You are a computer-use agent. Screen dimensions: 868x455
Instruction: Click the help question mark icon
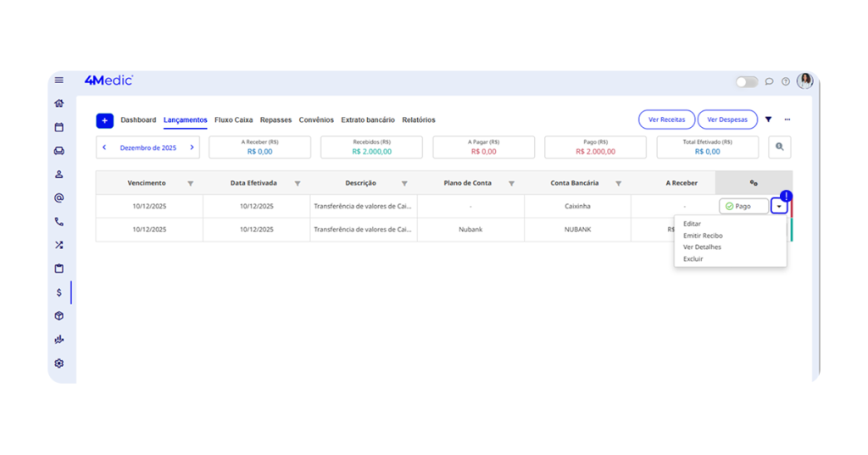click(x=786, y=82)
